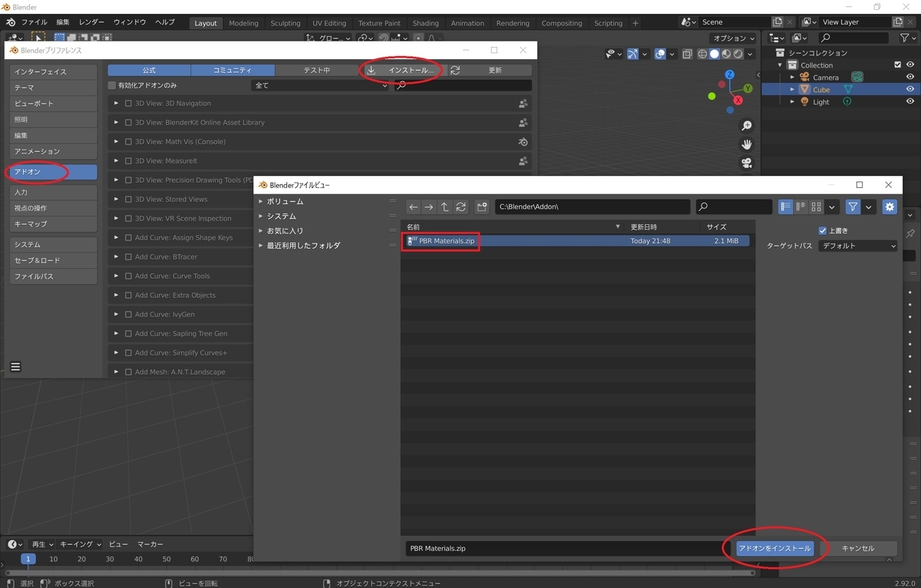Create new folder in file browser

click(x=482, y=207)
